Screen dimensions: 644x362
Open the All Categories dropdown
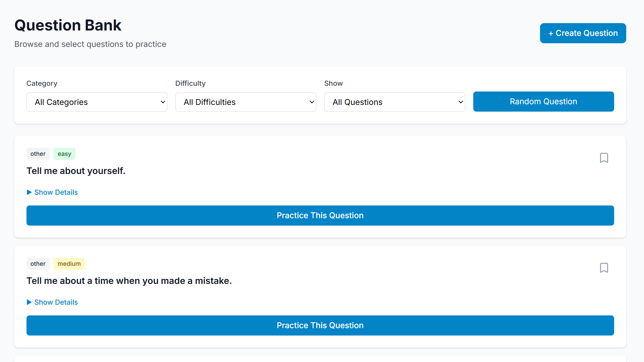(97, 102)
